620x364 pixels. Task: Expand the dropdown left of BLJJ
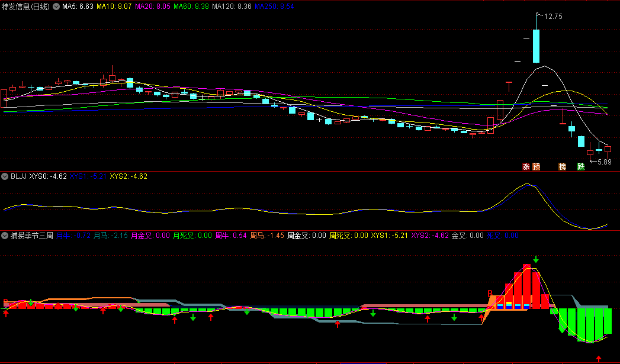point(5,176)
